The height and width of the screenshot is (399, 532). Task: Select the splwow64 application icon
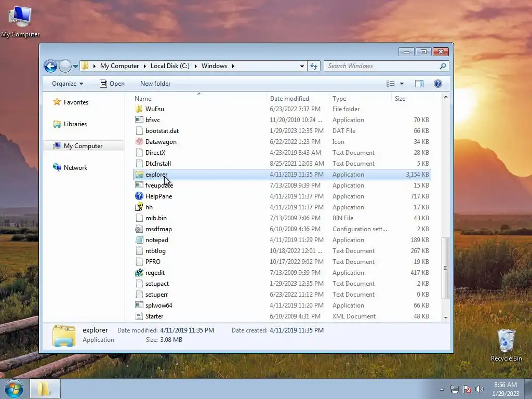(139, 305)
